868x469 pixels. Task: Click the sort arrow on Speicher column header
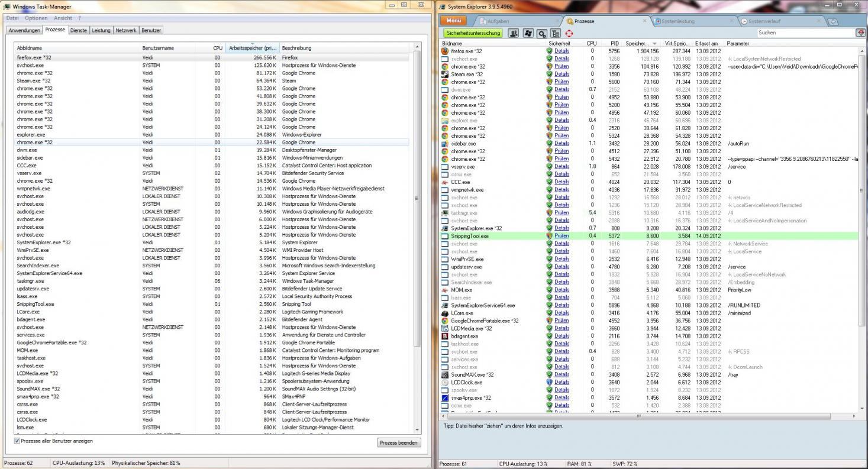tap(654, 44)
